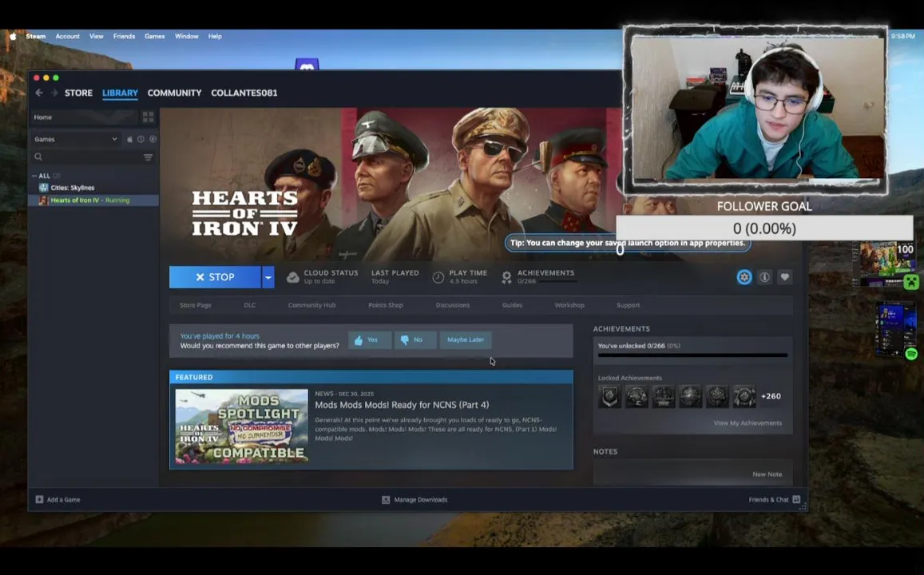Click the achievements progress bar
This screenshot has width=924, height=575.
(692, 355)
